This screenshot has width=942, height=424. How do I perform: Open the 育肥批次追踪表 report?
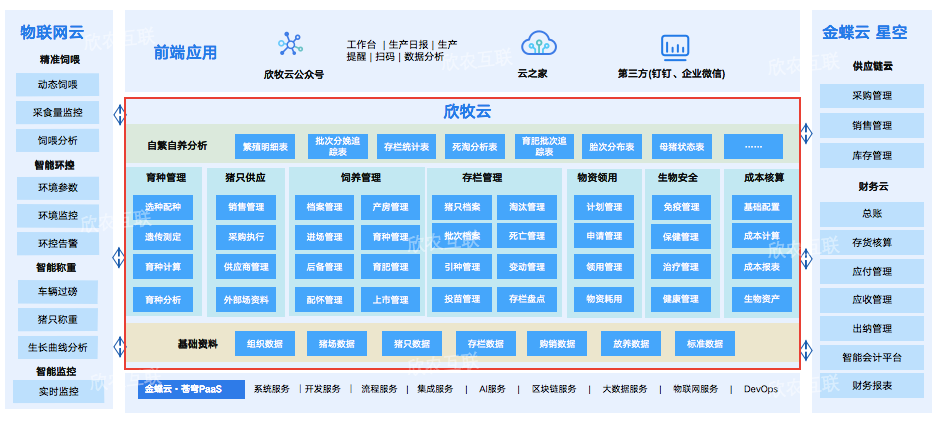544,147
